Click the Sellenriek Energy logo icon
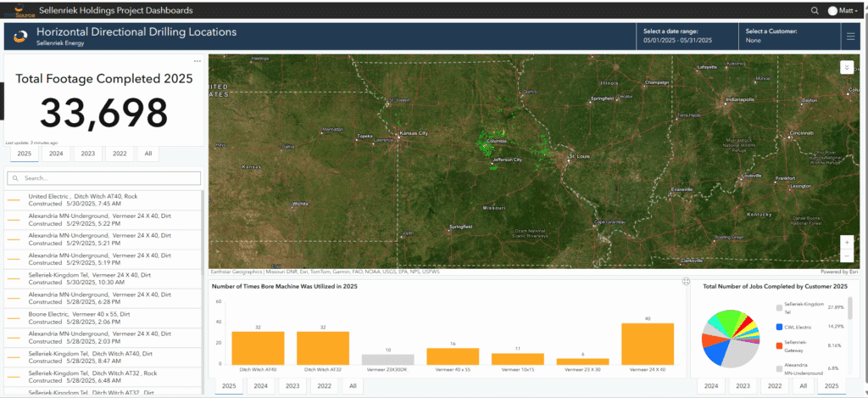This screenshot has width=868, height=398. tap(20, 36)
